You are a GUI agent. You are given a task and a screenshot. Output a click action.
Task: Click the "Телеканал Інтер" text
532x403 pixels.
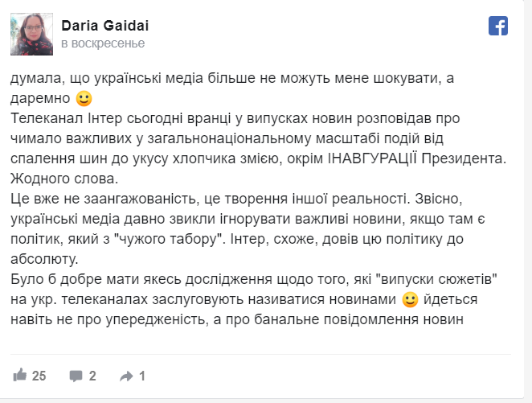(x=66, y=118)
